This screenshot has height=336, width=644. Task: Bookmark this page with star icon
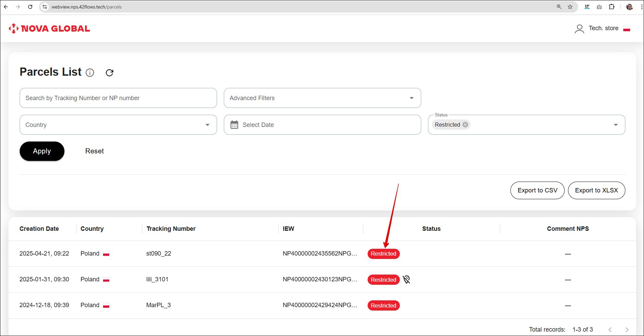tap(570, 7)
